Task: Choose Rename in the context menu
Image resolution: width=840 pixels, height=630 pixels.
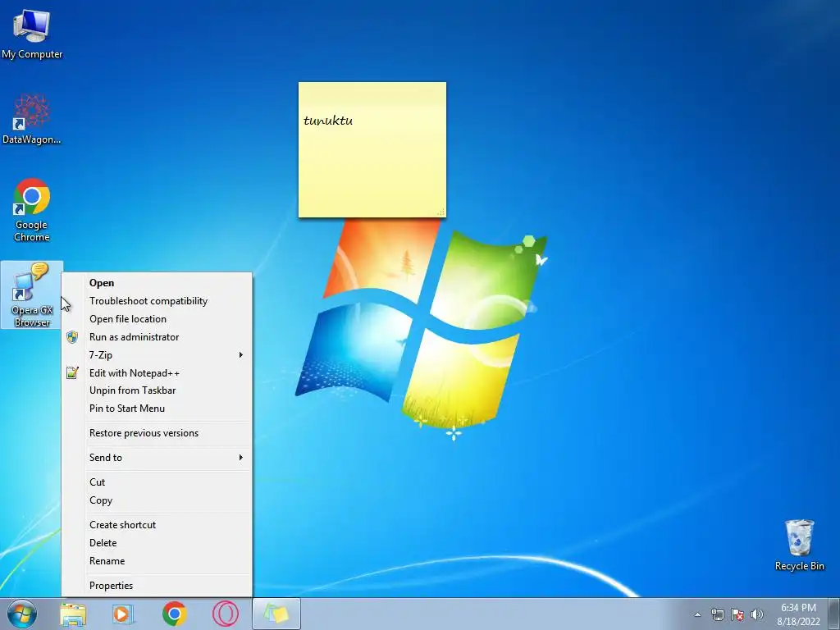Action: tap(157, 561)
